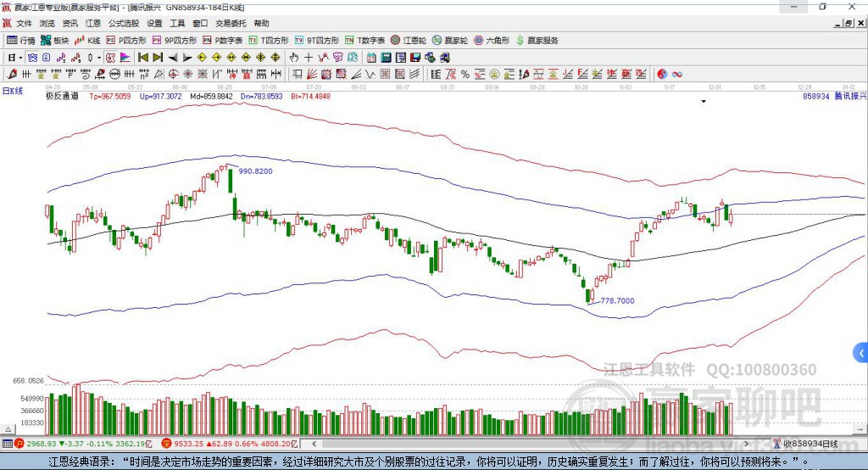
Task: Click the 990.8200 high price label
Action: click(x=256, y=171)
